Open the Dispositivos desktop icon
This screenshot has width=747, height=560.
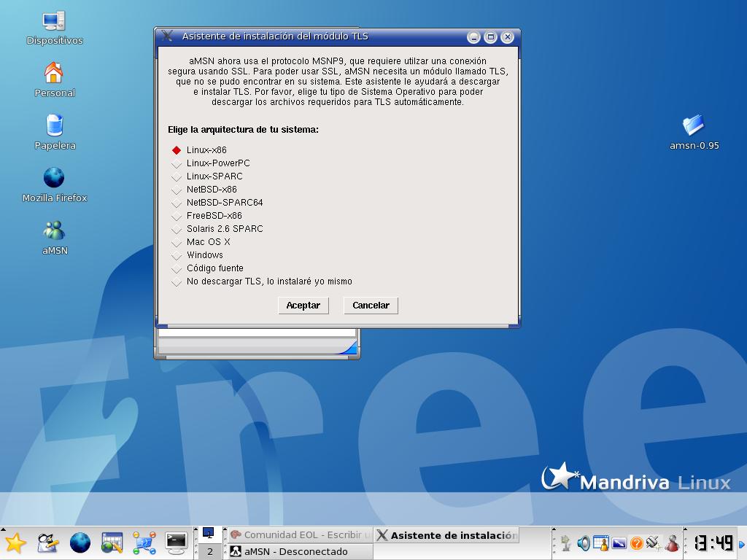54,28
